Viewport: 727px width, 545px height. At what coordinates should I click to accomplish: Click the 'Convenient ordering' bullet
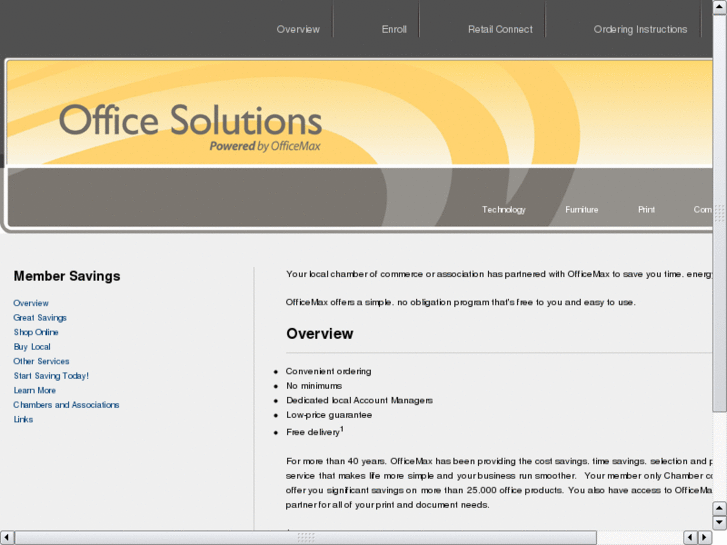[x=329, y=371]
